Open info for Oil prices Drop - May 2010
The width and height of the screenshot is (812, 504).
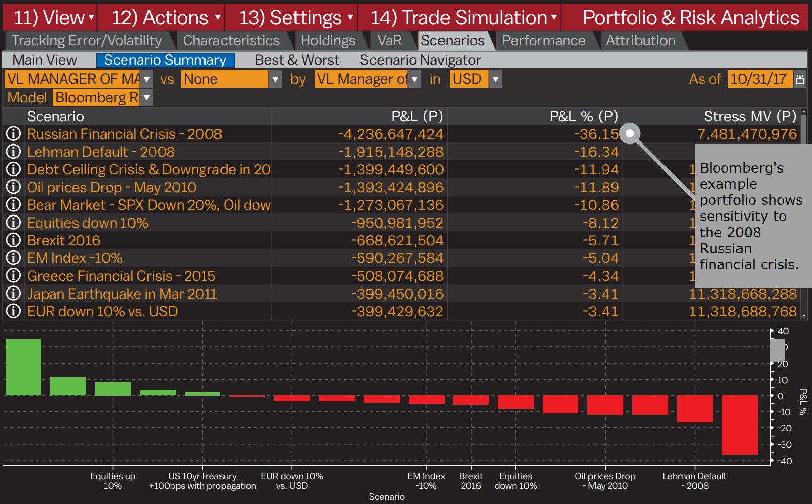pos(13,187)
